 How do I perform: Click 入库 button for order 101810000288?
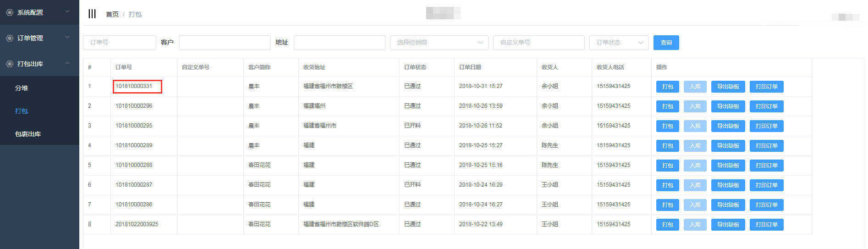695,166
